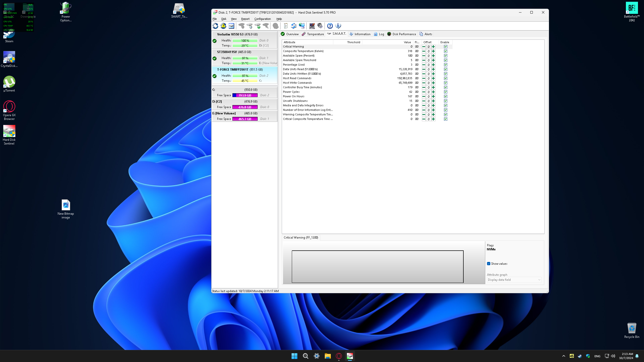Toggle Enable checkbox for Critical Warning
644x362 pixels.
[x=446, y=47]
